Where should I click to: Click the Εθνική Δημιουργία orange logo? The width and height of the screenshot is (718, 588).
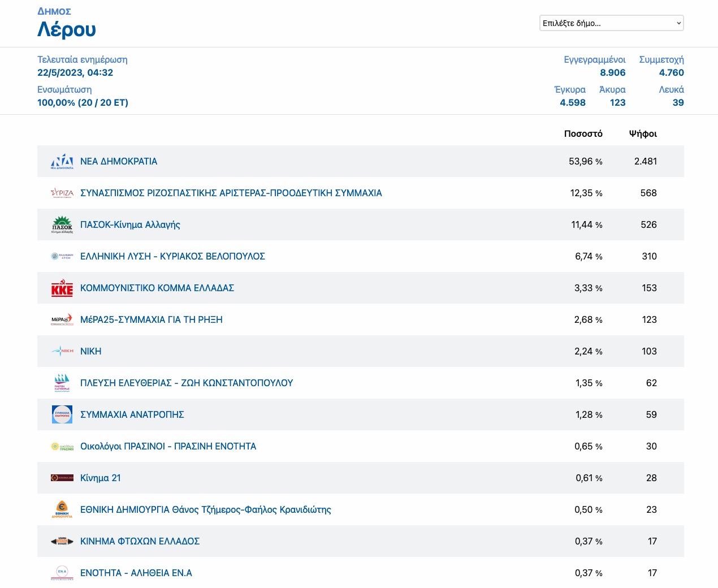pos(62,509)
